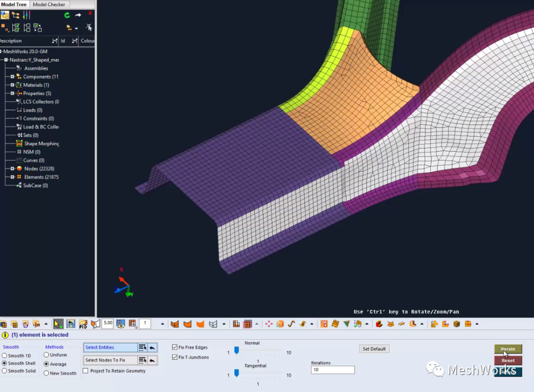Click the Reset button
The image size is (534, 392).
(x=508, y=360)
